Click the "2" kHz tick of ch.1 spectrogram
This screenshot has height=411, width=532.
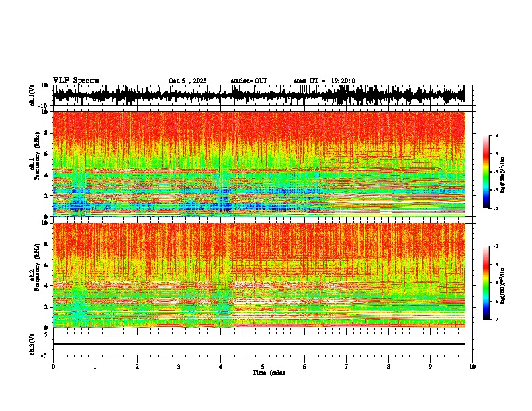(47, 195)
